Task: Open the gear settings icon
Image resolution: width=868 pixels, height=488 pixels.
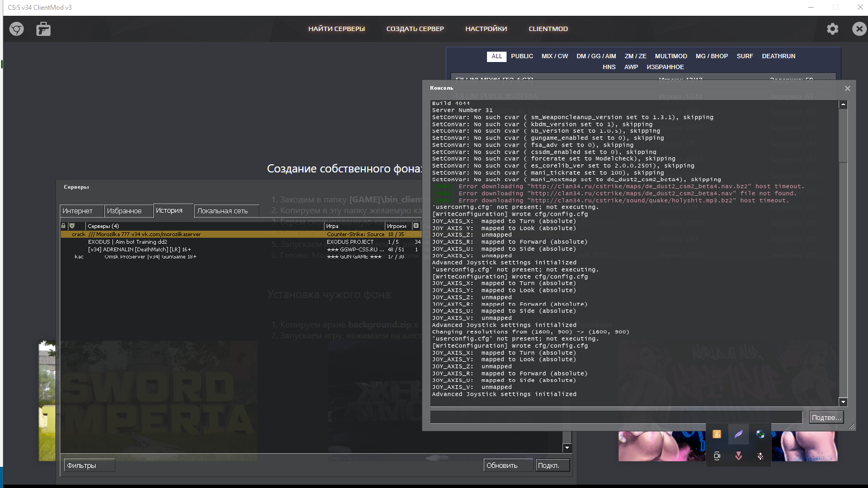Action: pos(832,29)
